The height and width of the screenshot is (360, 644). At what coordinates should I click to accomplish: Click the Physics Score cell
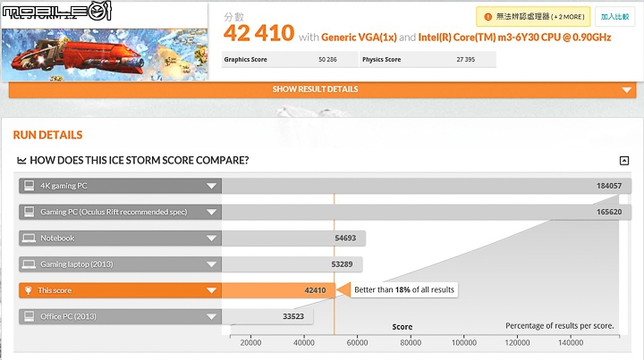(x=428, y=60)
